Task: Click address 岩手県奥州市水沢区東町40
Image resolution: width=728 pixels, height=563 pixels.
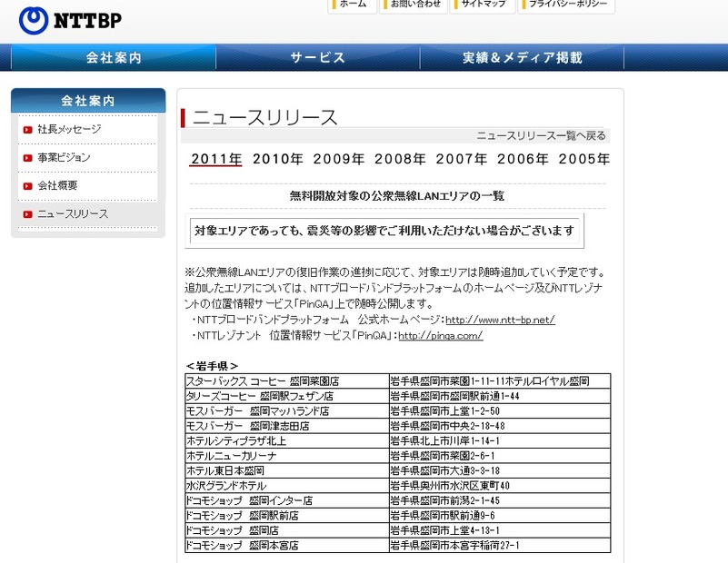Action: [x=500, y=486]
